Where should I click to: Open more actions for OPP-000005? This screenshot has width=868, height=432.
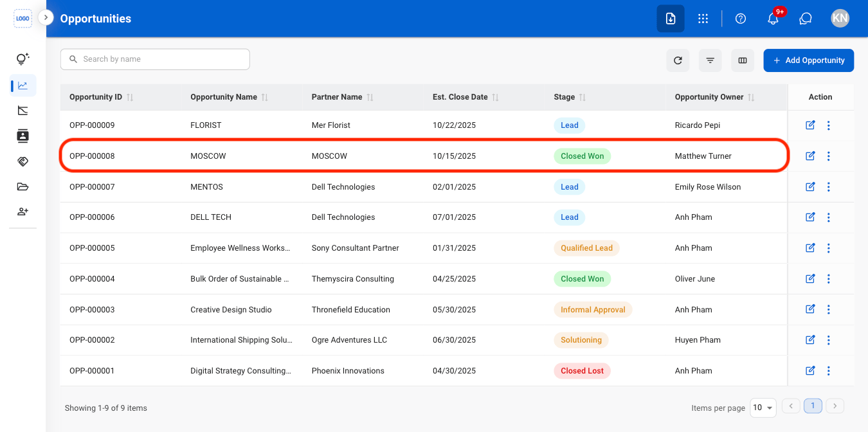click(828, 248)
